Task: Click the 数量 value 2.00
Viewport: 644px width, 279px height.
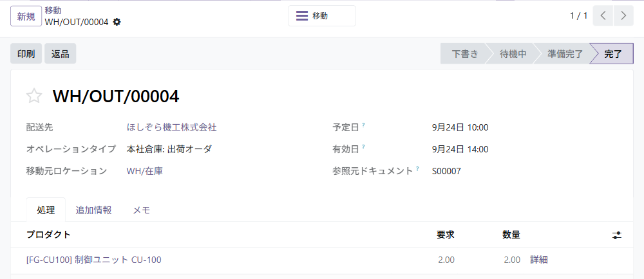Action: (512, 260)
